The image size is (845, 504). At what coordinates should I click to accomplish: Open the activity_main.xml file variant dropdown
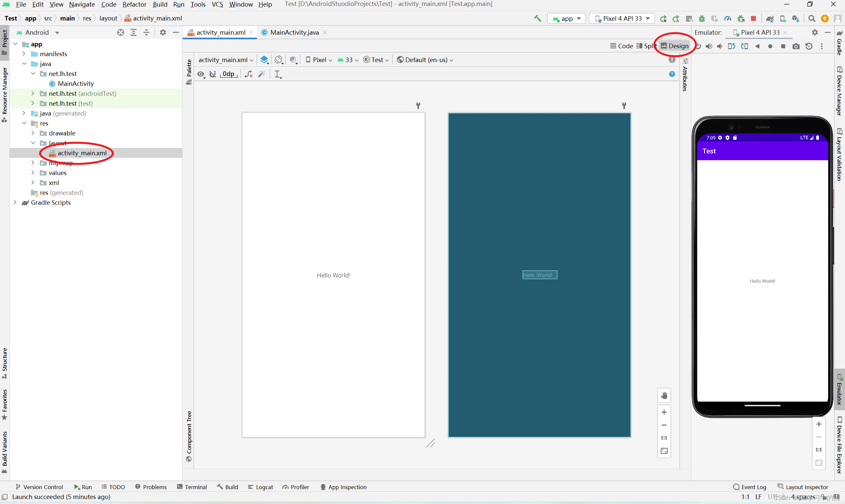click(226, 60)
